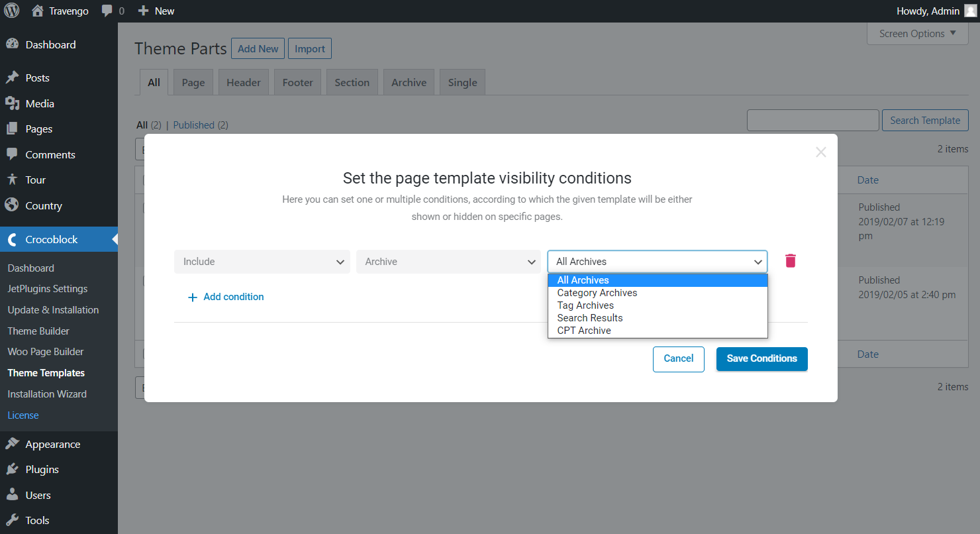Open Installation Wizard submenu item
Viewport: 980px width, 534px height.
click(47, 394)
